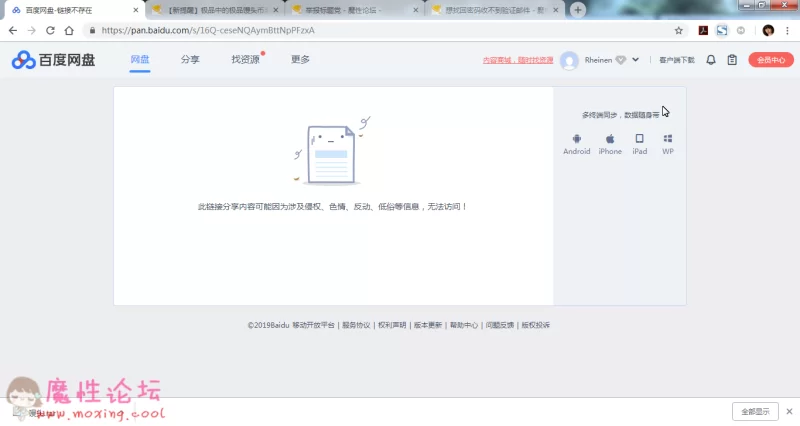
Task: Open the Chrome three-dot menu
Action: [x=787, y=31]
